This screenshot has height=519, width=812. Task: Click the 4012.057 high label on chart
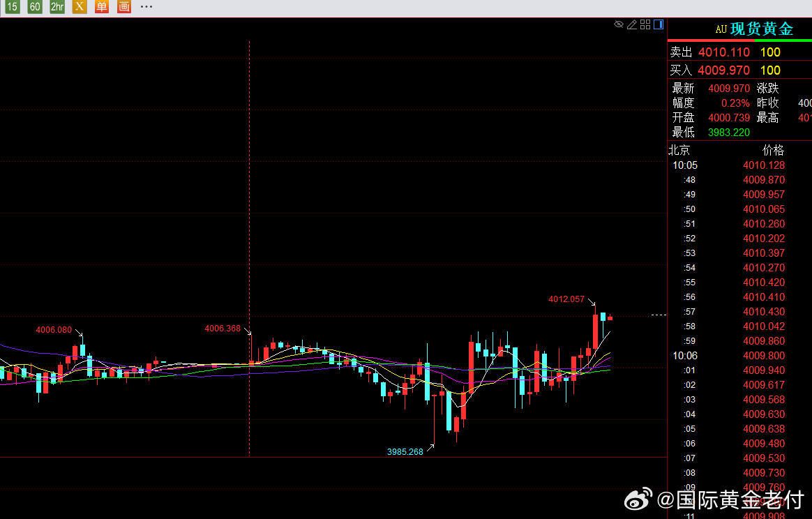point(566,299)
